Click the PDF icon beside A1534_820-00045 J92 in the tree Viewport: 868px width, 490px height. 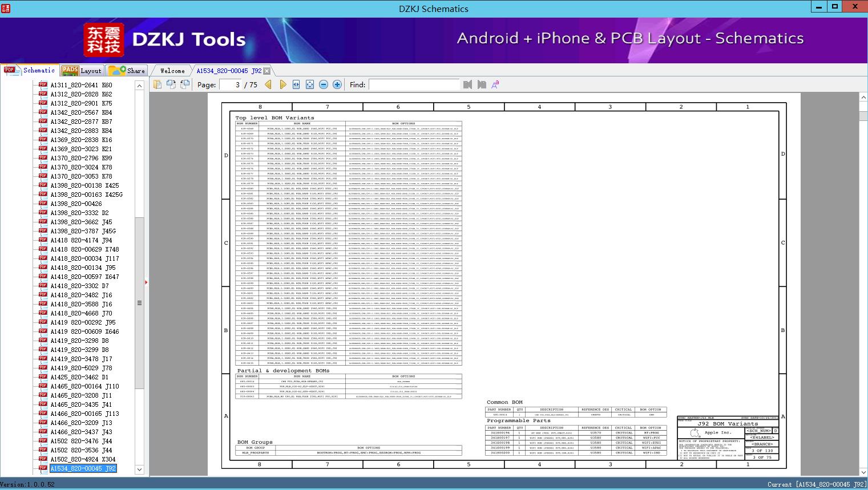tap(43, 468)
